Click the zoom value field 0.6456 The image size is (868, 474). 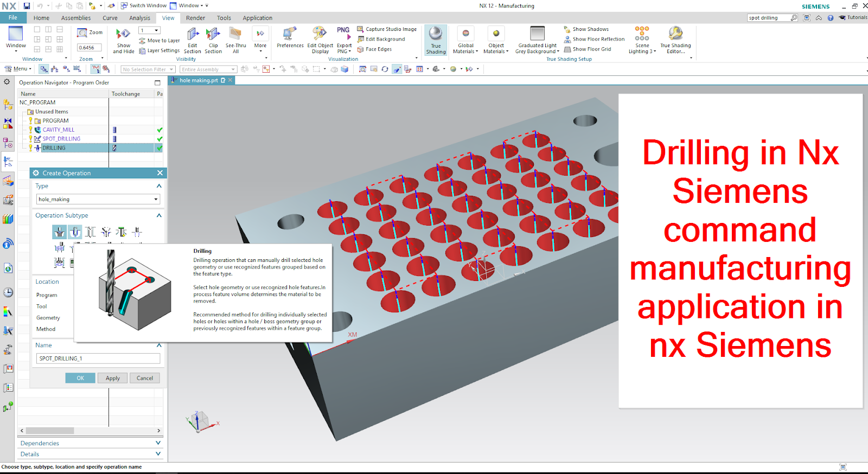(89, 48)
